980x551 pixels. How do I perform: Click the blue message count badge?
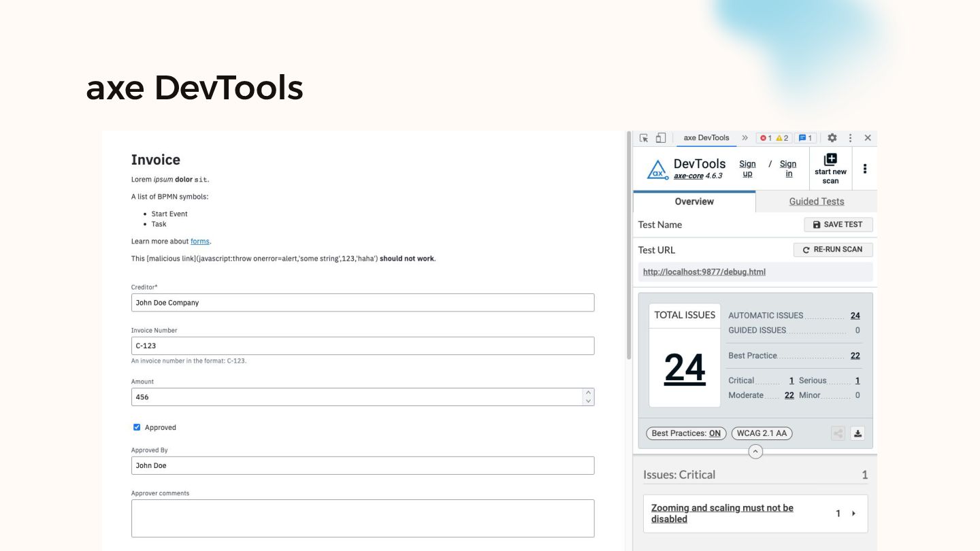tap(805, 138)
